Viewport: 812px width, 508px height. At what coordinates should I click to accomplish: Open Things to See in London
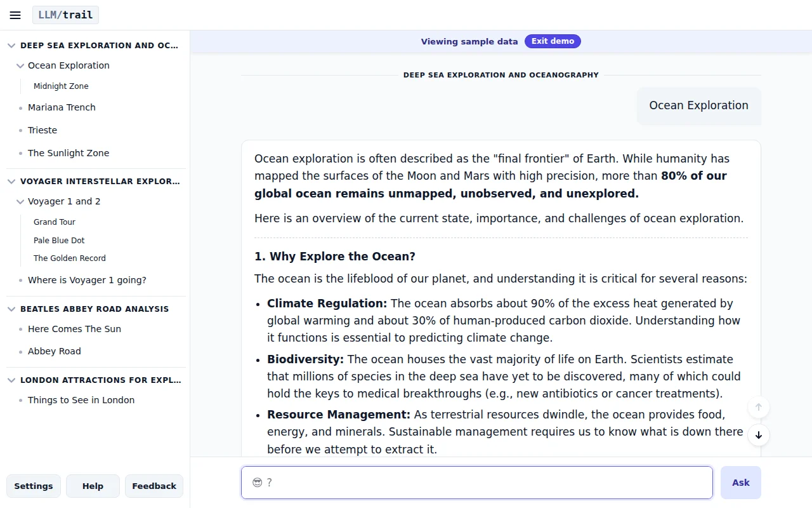coord(81,400)
